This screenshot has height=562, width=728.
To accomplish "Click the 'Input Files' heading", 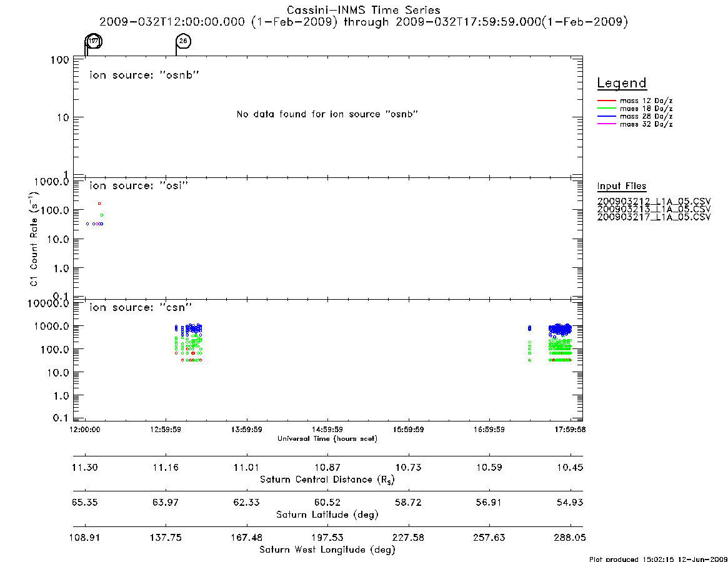I will point(622,186).
